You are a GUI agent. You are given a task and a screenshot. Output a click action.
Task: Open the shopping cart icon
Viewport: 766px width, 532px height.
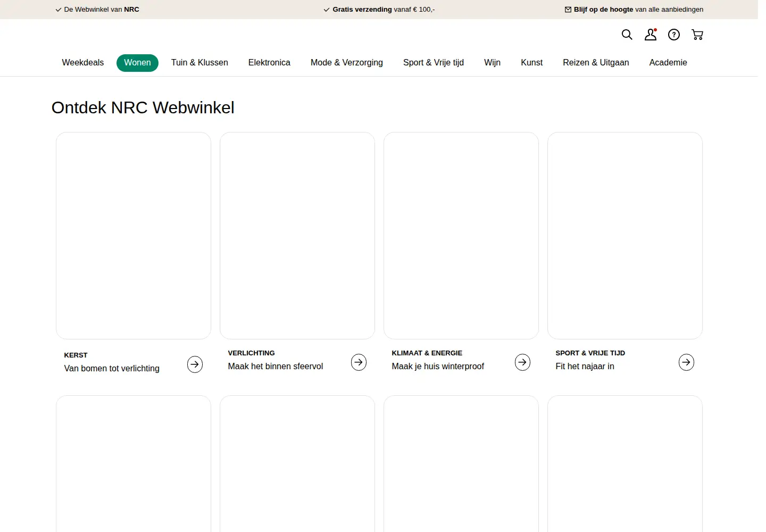[697, 35]
